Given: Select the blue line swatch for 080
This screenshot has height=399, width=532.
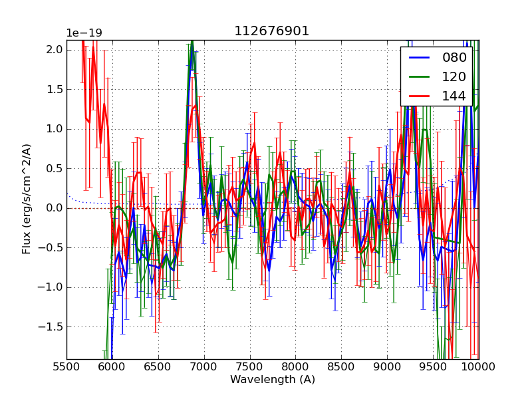Looking at the screenshot, I should point(418,58).
